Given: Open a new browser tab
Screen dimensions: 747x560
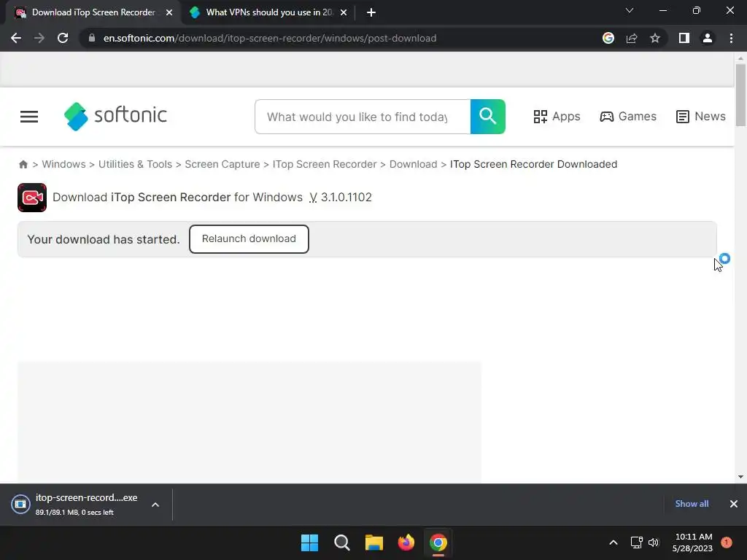Looking at the screenshot, I should point(371,12).
